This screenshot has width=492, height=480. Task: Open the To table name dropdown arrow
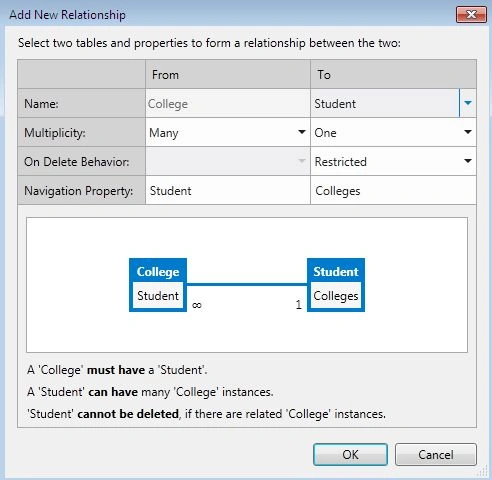click(468, 103)
